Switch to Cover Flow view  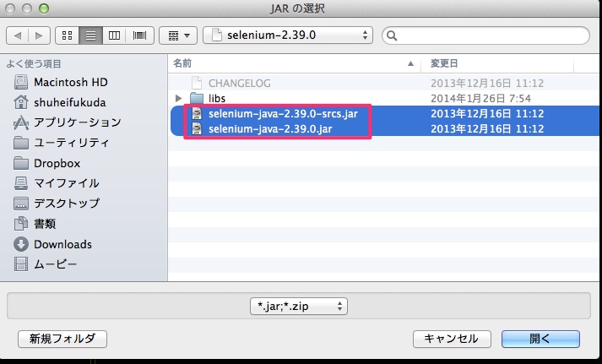pyautogui.click(x=140, y=35)
